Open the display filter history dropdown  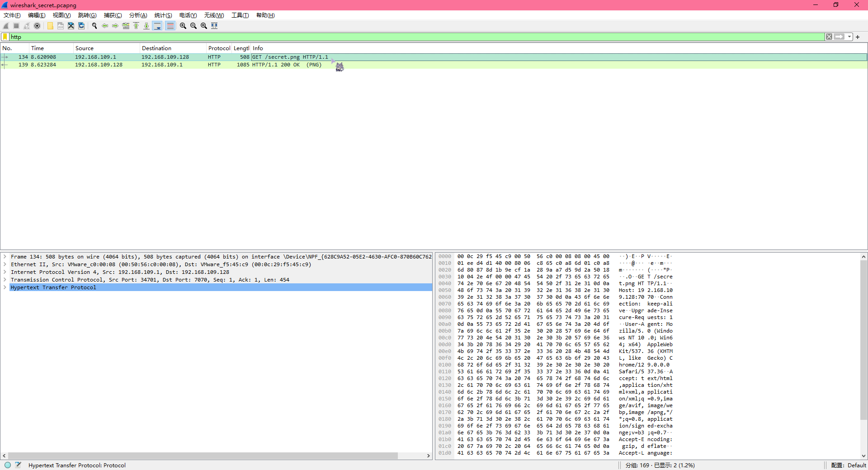click(849, 37)
